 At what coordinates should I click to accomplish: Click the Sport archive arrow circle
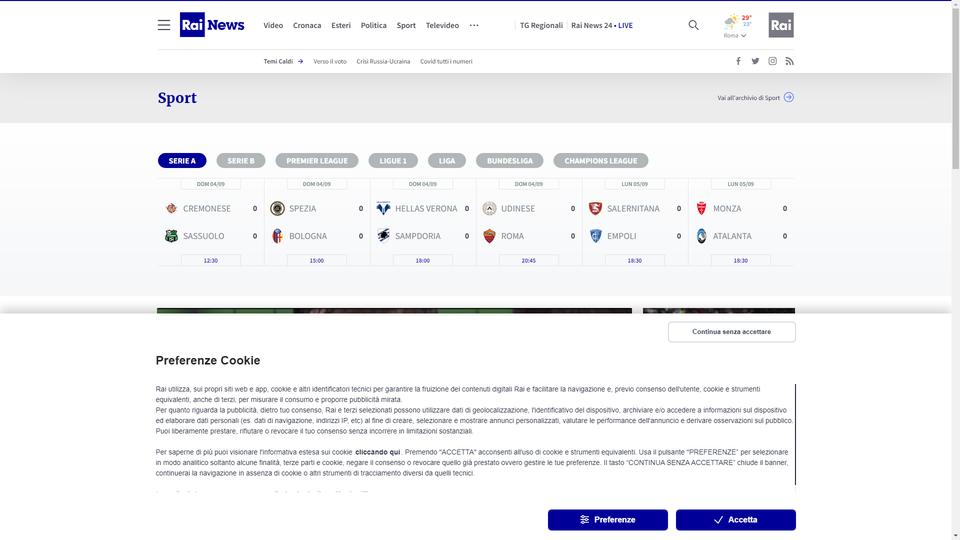pyautogui.click(x=789, y=97)
